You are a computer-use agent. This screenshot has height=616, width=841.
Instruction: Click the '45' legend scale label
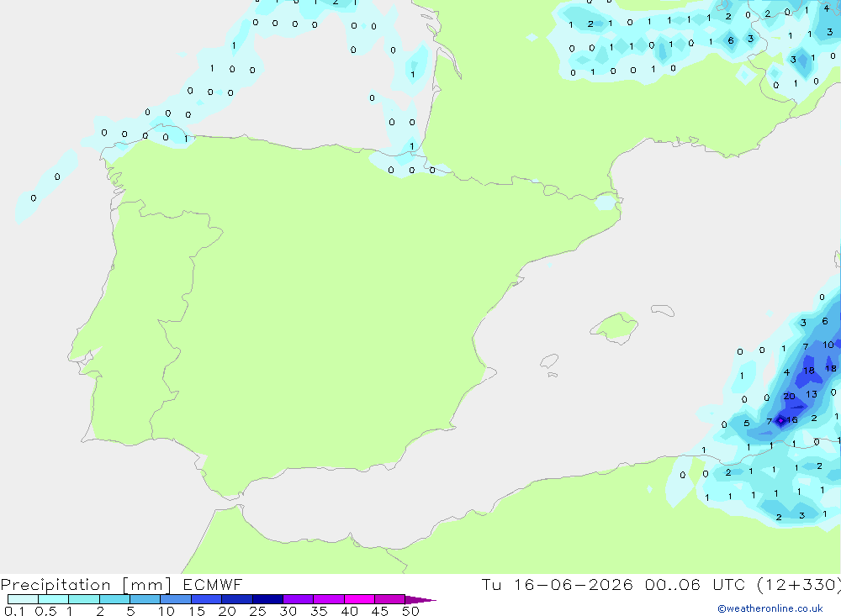[x=380, y=611]
